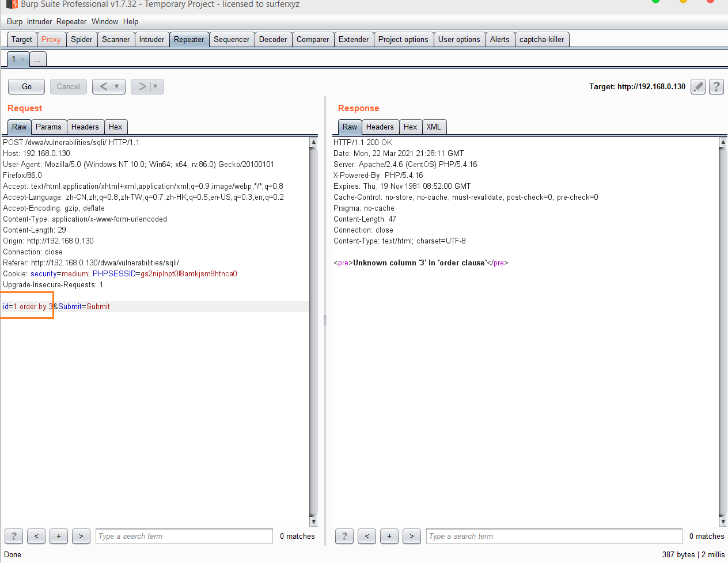Jump to next match in request search
Screen dimensions: 728x563
[x=81, y=536]
